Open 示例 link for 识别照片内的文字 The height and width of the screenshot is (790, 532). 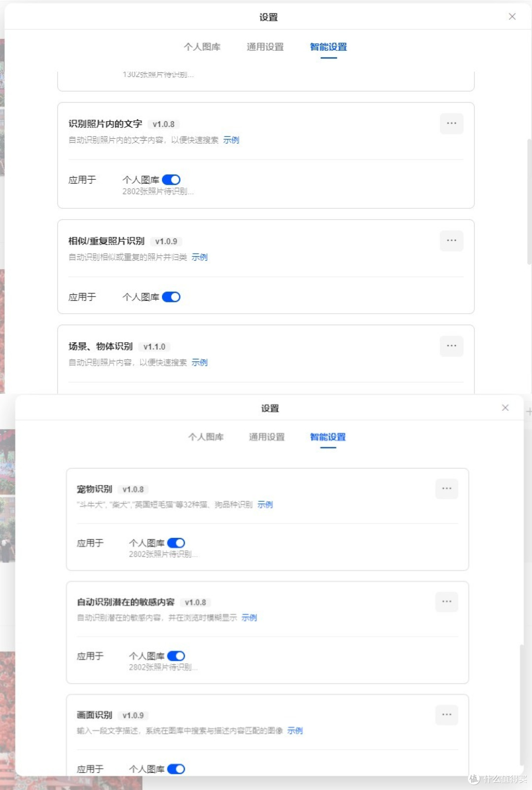[x=231, y=140]
